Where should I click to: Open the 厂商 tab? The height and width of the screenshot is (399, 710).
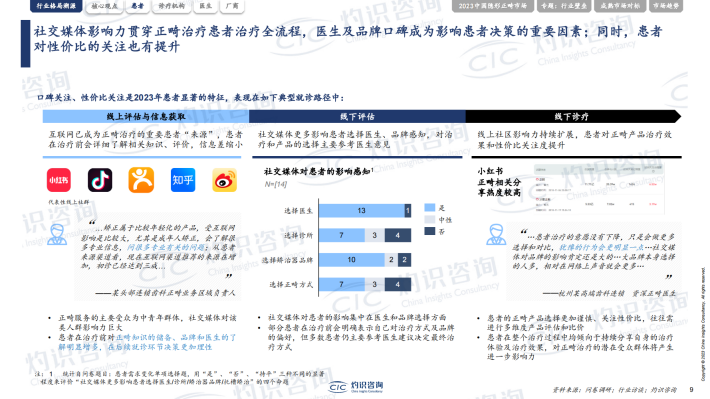click(x=232, y=6)
